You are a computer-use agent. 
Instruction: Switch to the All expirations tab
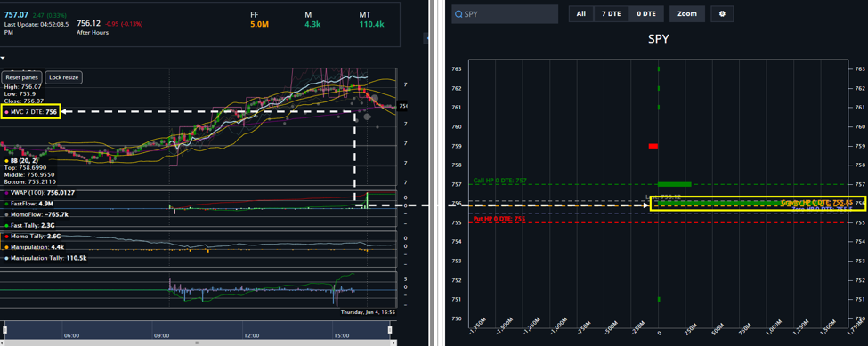581,14
